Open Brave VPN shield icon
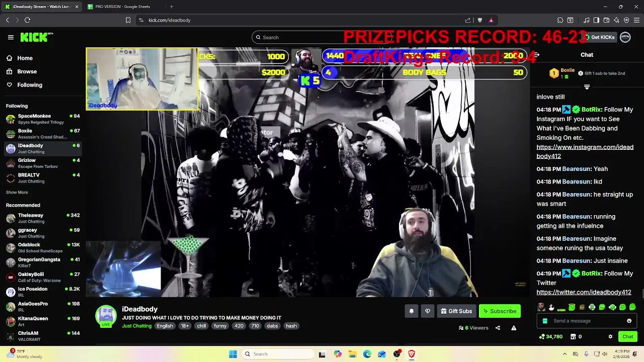 [x=626, y=20]
